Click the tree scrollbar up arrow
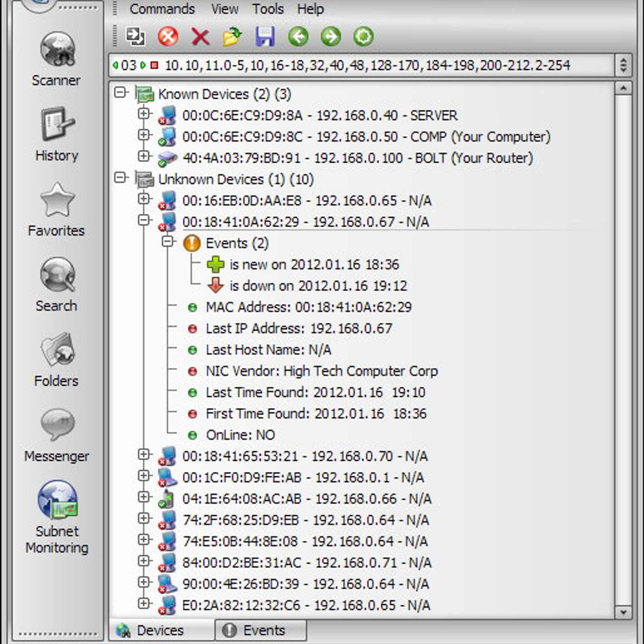This screenshot has height=644, width=644. [623, 88]
